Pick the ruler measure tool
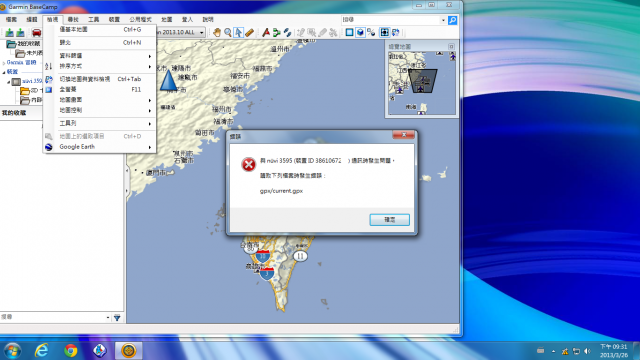 tap(249, 32)
